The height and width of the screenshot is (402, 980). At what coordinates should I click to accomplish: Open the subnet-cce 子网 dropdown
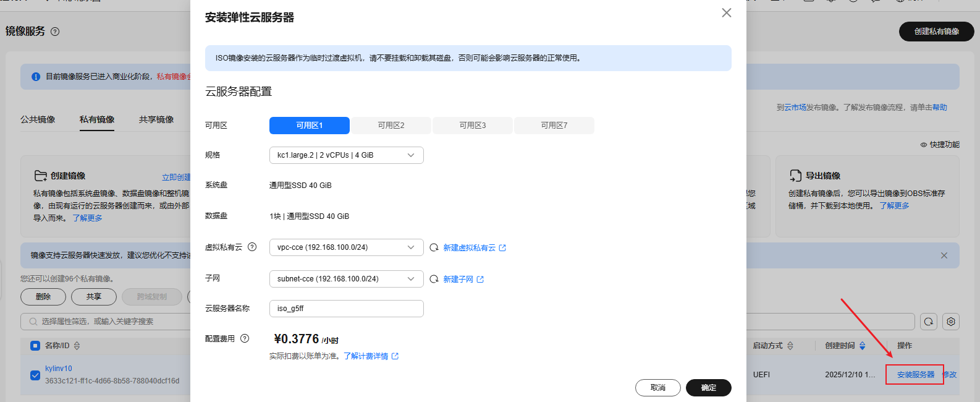(346, 279)
